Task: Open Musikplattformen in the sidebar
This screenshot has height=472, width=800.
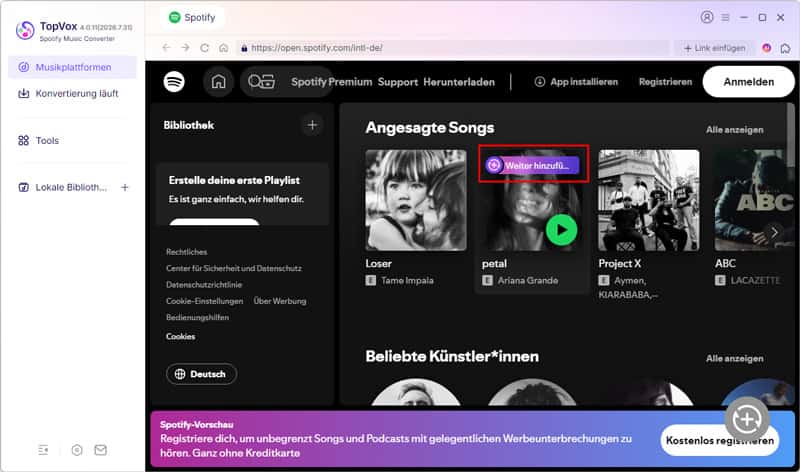Action: coord(72,67)
